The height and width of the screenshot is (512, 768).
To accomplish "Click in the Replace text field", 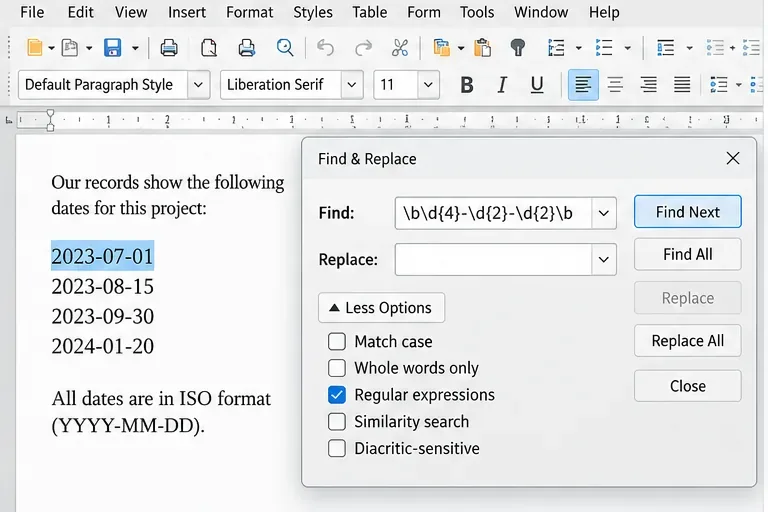I will click(x=493, y=259).
